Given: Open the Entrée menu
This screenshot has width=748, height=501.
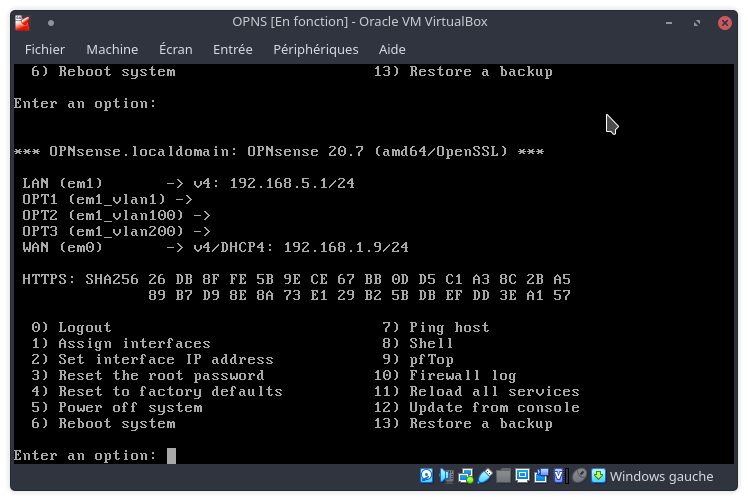Looking at the screenshot, I should point(233,50).
